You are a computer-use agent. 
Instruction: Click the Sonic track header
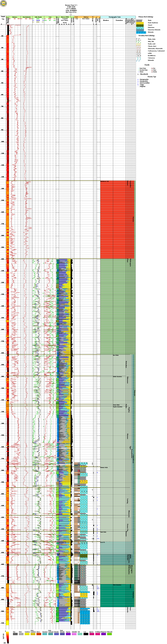50,17
